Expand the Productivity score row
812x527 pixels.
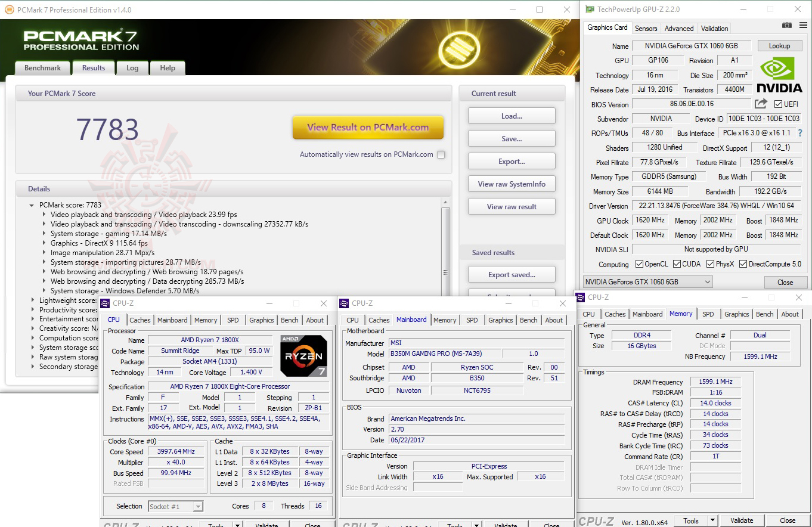(33, 310)
